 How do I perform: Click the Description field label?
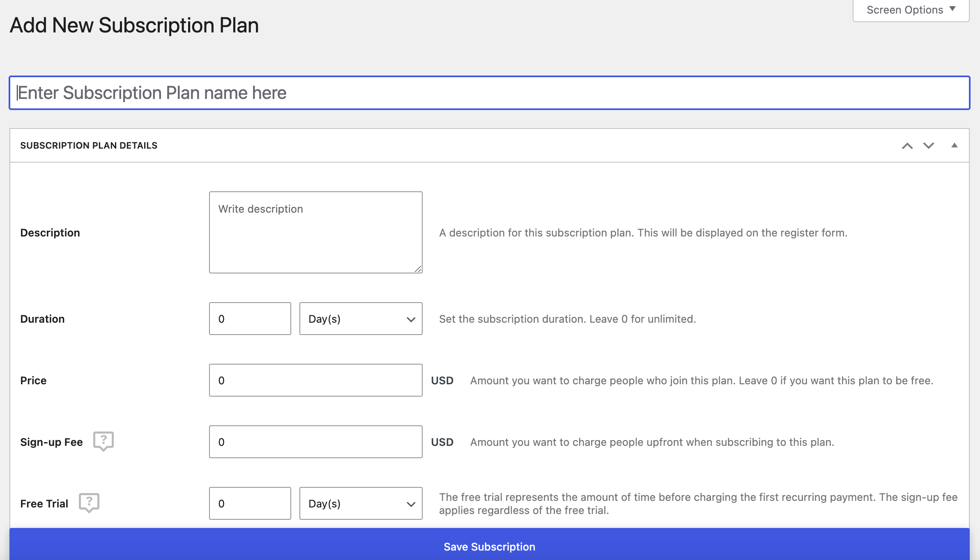[x=50, y=233]
